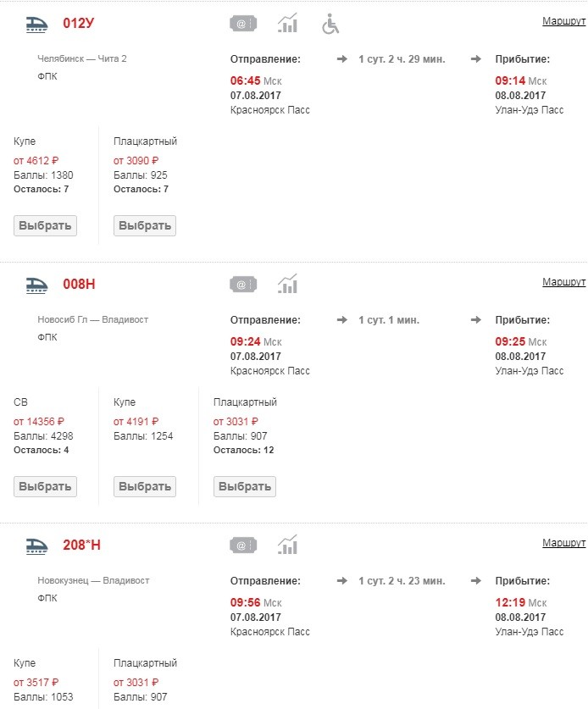Open the price chart icon for train 008Н

(x=288, y=285)
